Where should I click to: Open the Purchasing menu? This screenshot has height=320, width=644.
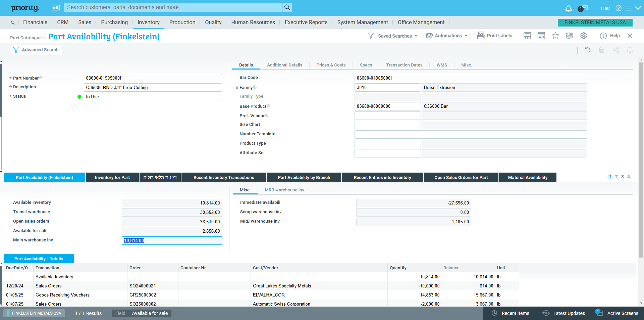click(x=114, y=22)
